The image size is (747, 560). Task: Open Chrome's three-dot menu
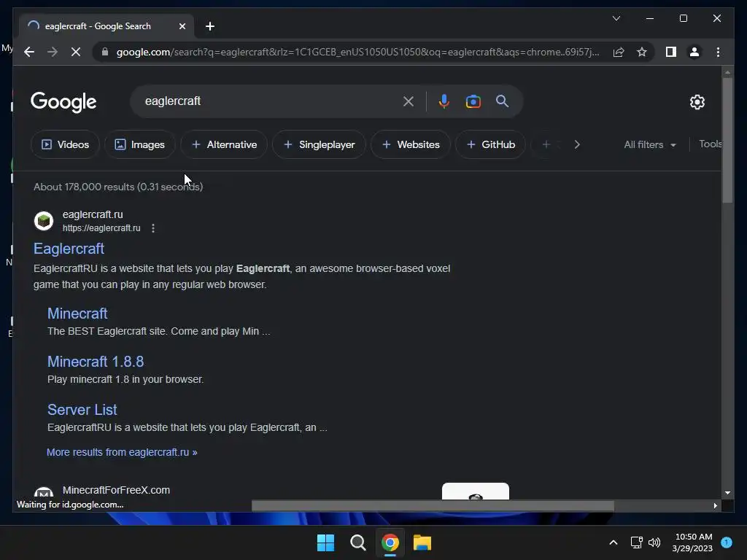point(718,52)
